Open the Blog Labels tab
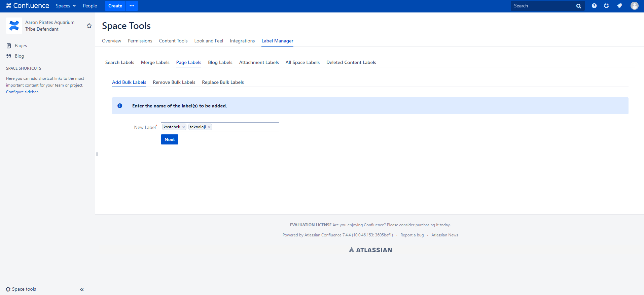Image resolution: width=644 pixels, height=295 pixels. tap(220, 62)
